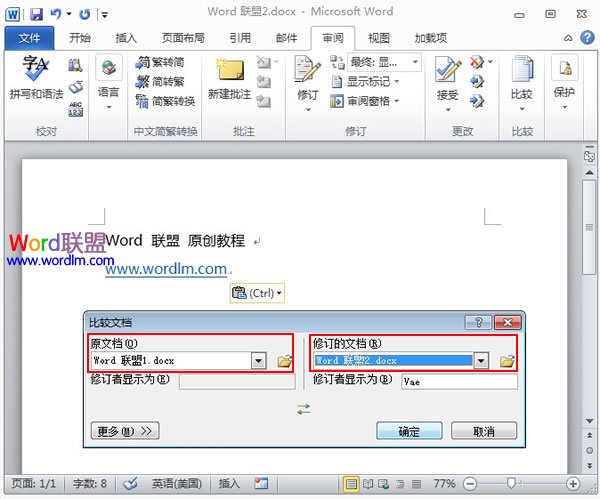600x499 pixels.
Task: Click the revised author label field showing Vae
Action: click(459, 382)
